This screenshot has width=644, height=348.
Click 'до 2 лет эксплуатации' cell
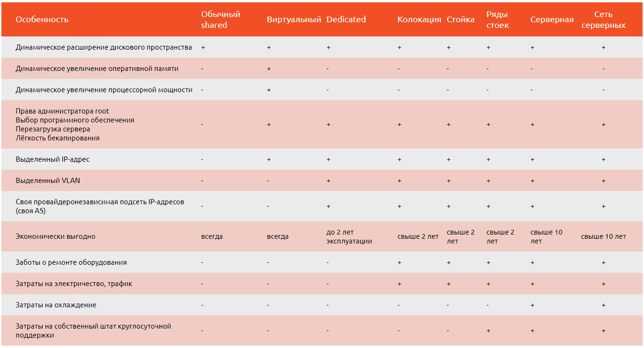[x=349, y=236]
